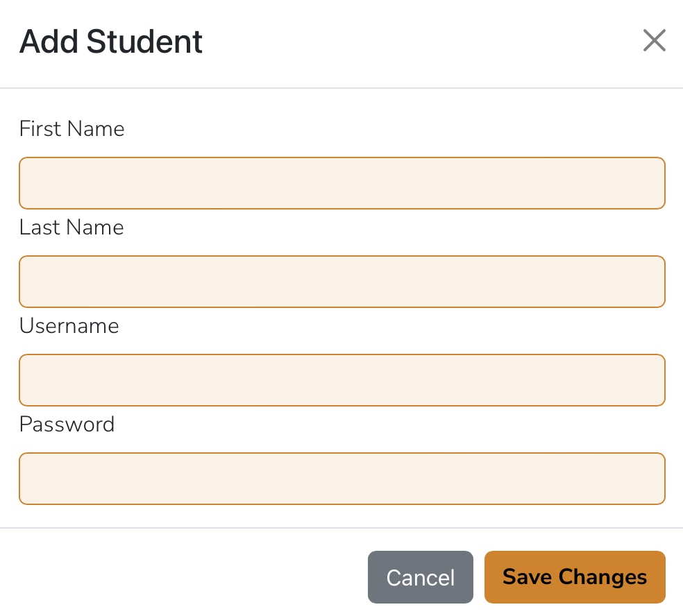Activate the text box under Last Name
The image size is (683, 616).
[342, 282]
